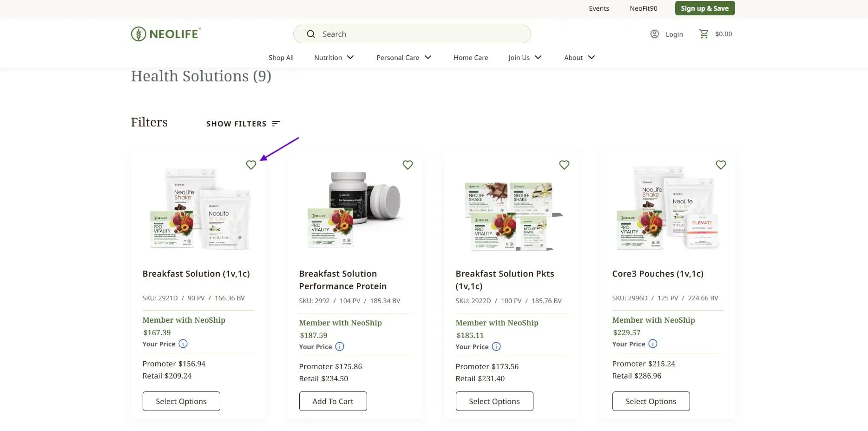868x431 pixels.
Task: Open the Core3 Pouches (1v,1c) title
Action: point(658,274)
